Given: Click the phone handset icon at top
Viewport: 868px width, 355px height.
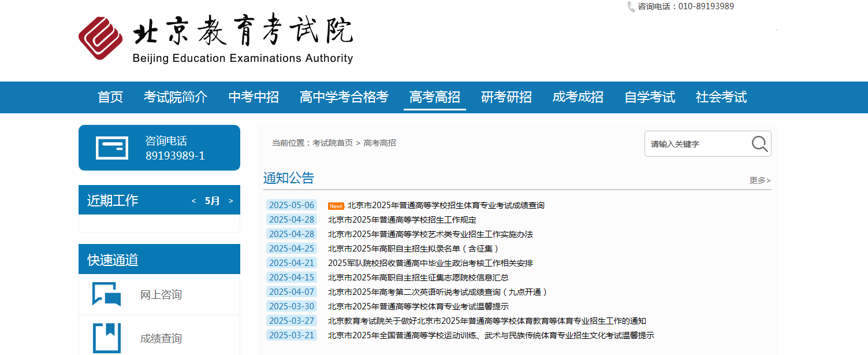Looking at the screenshot, I should pyautogui.click(x=631, y=7).
